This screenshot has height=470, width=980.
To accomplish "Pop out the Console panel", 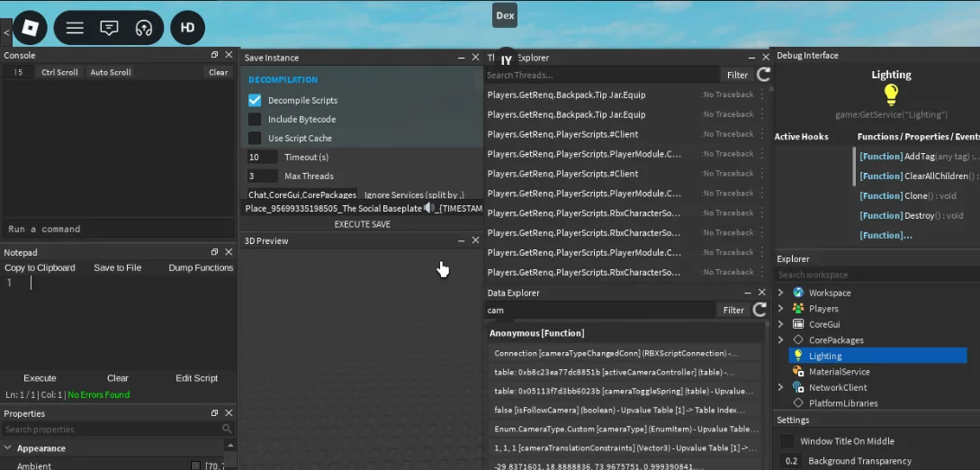I will (x=214, y=55).
